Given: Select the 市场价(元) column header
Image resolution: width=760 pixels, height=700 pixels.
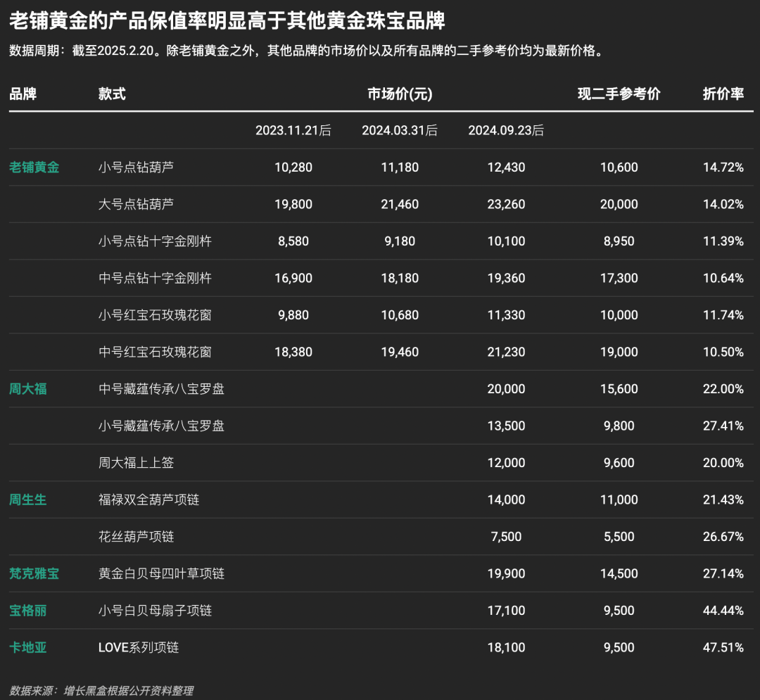Looking at the screenshot, I should point(400,94).
